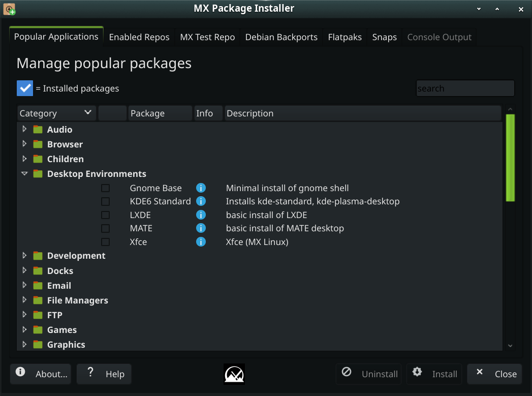532x396 pixels.
Task: Select 'basic install of MATE desktop' text
Action: (285, 228)
